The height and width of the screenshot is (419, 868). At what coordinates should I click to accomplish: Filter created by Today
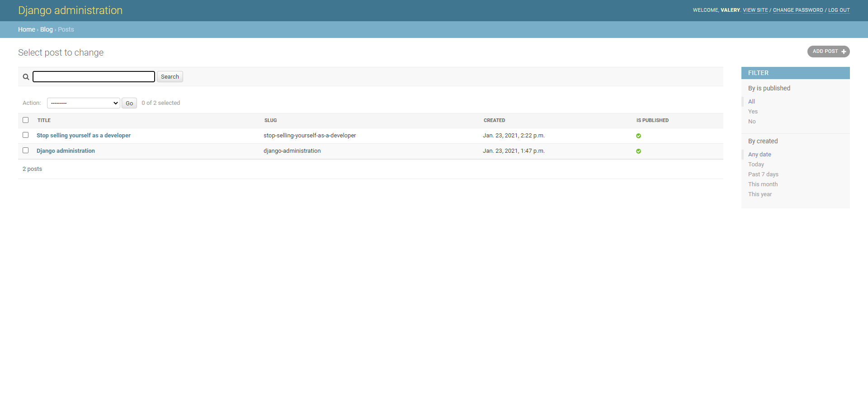[x=756, y=165]
